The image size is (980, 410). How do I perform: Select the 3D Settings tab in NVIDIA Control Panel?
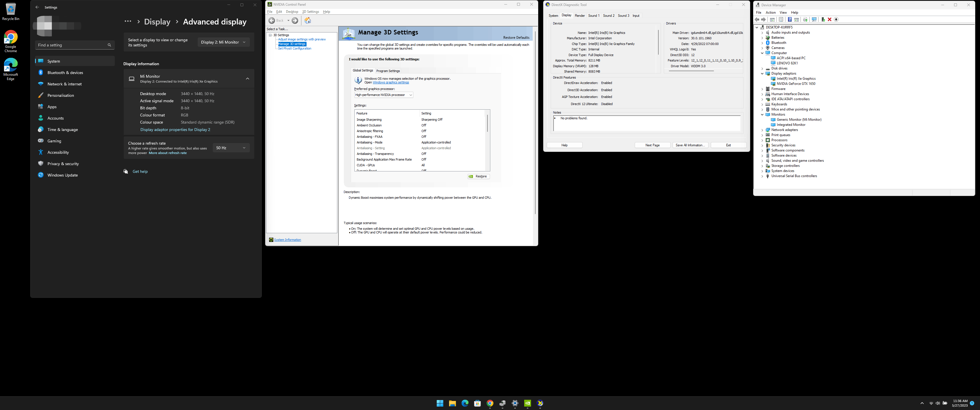pos(310,11)
